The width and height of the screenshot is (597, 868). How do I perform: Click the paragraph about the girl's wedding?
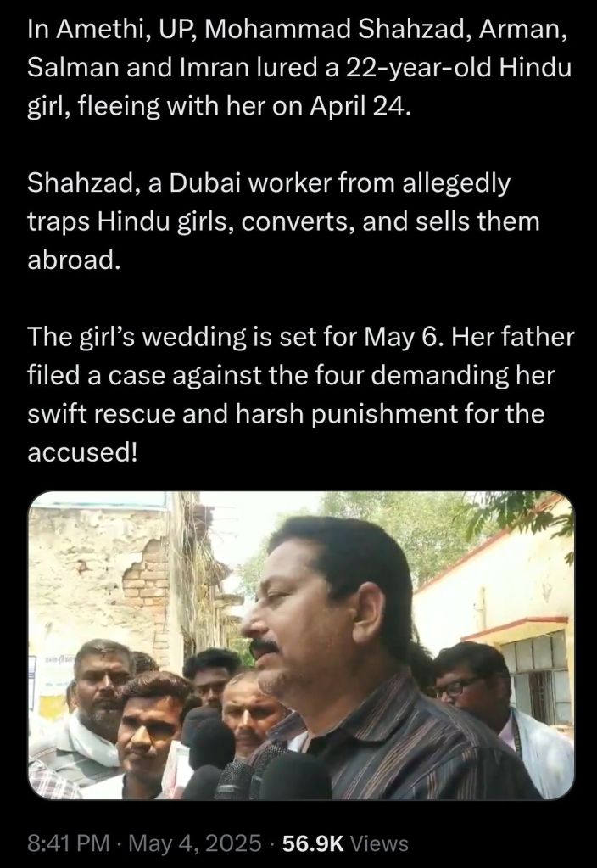click(x=301, y=394)
